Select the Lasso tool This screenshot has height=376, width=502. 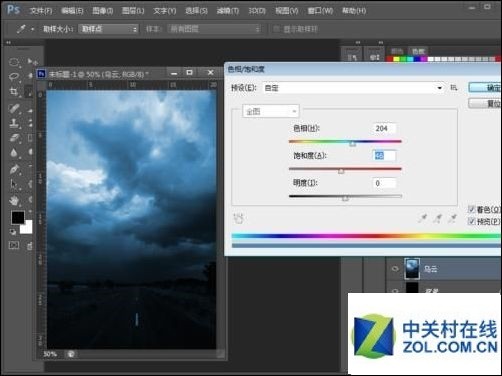(14, 77)
